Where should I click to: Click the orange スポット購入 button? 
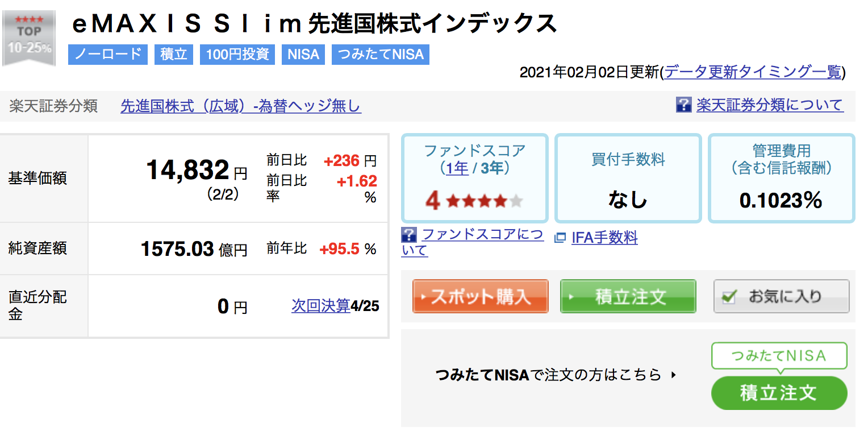[x=481, y=296]
